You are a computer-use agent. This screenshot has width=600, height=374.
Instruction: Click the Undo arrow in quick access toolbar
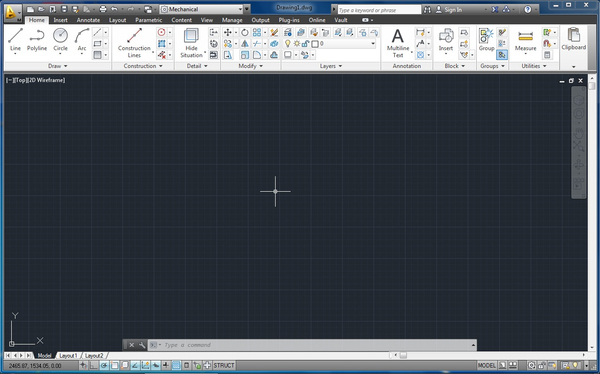click(x=114, y=9)
